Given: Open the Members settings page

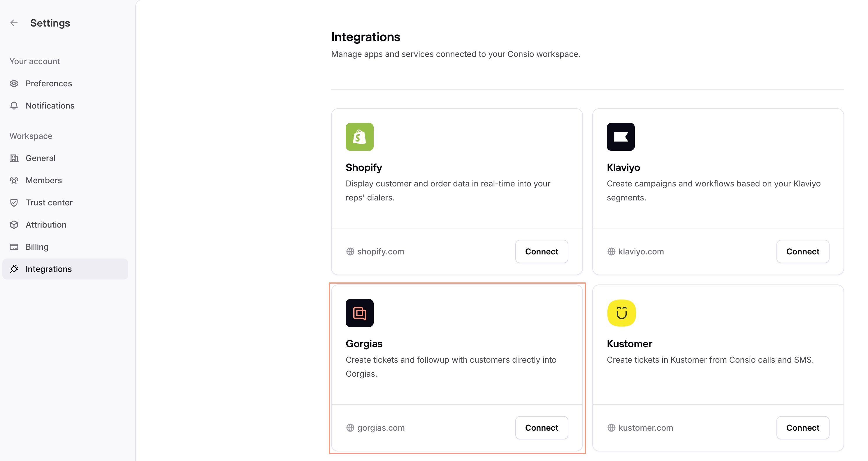Looking at the screenshot, I should point(44,180).
